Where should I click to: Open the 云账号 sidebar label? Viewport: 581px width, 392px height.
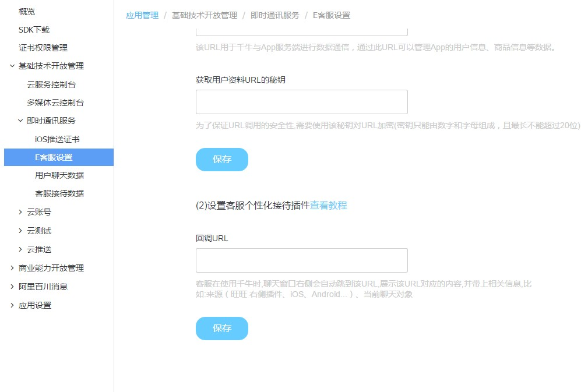pyautogui.click(x=39, y=212)
